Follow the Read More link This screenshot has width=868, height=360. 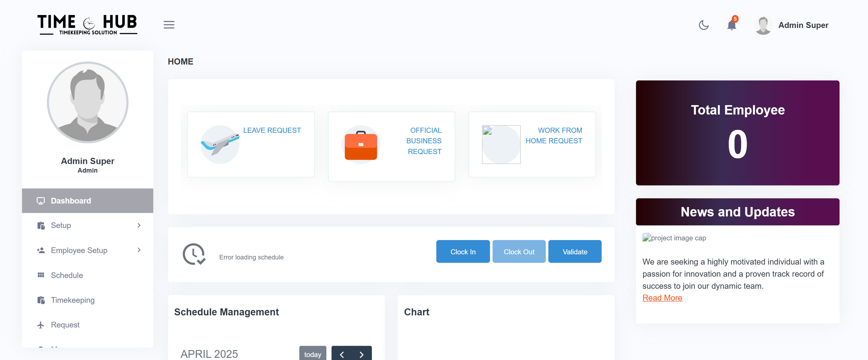click(x=662, y=298)
